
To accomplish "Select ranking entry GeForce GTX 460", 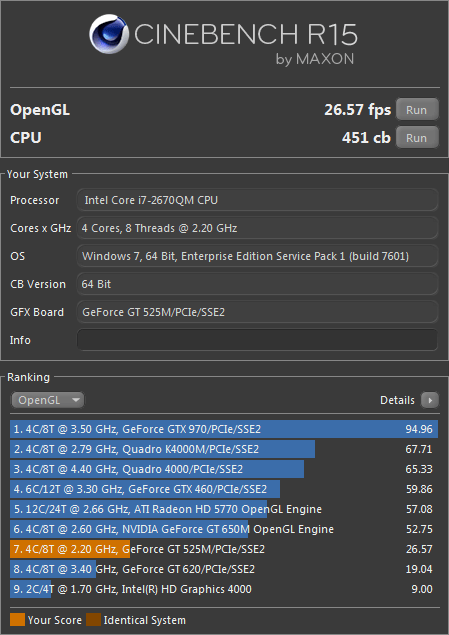I will [224, 489].
